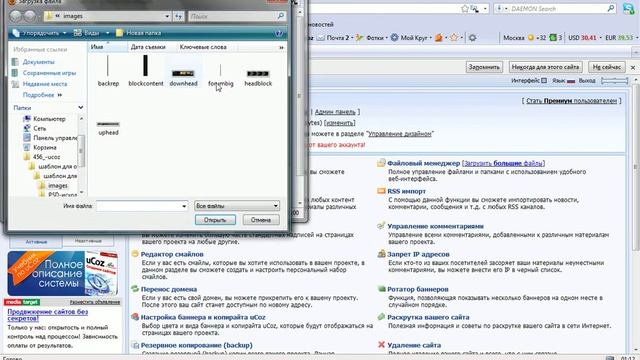Close the password notification bar

tap(633, 67)
